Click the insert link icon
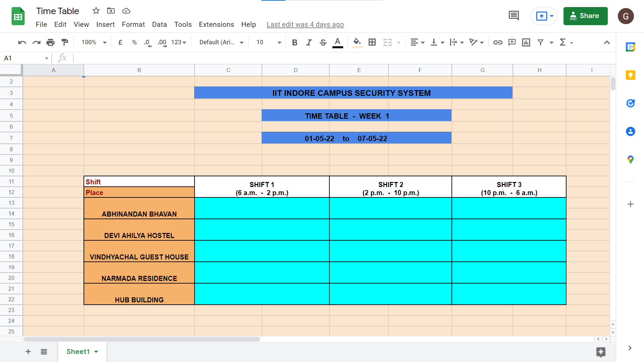Screen dimensions: 644x362 pyautogui.click(x=497, y=42)
